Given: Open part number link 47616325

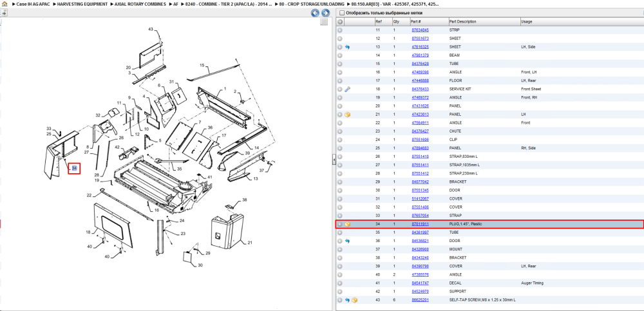Looking at the screenshot, I should pyautogui.click(x=420, y=47).
